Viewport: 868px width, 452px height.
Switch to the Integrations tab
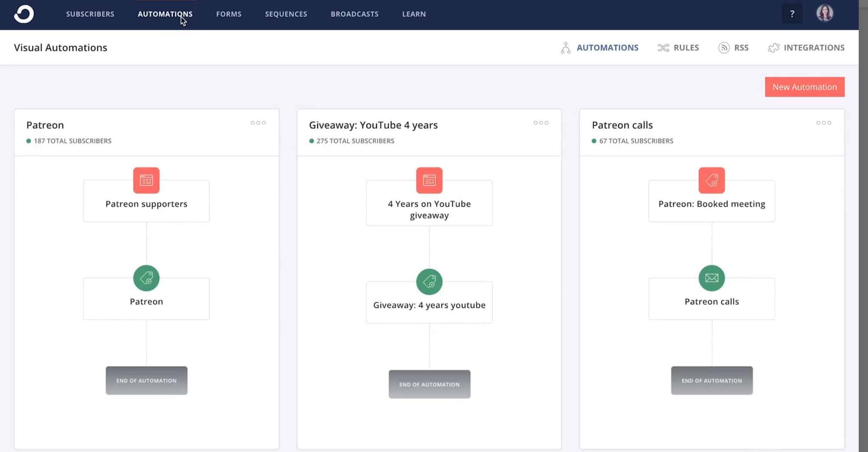[806, 48]
